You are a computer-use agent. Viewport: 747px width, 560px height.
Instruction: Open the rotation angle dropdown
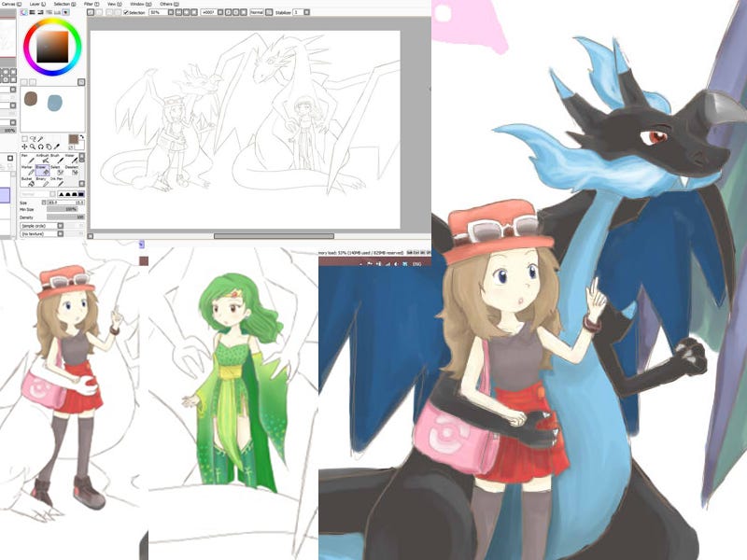(220, 12)
